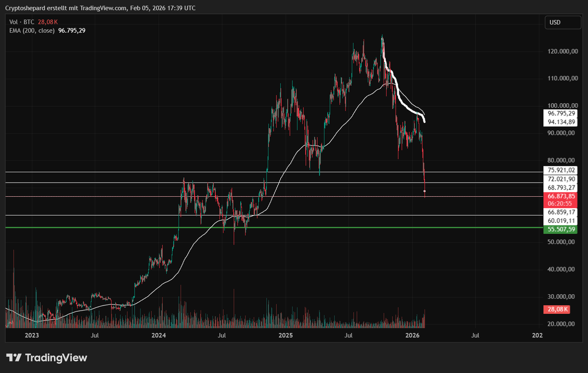Select the 60.019,11 level label
This screenshot has width=588, height=373.
click(x=560, y=221)
